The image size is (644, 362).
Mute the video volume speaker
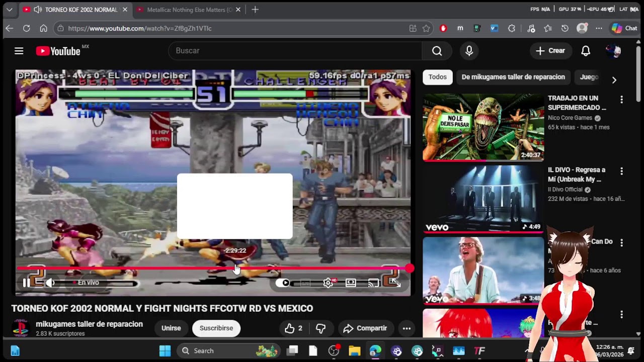pos(50,283)
